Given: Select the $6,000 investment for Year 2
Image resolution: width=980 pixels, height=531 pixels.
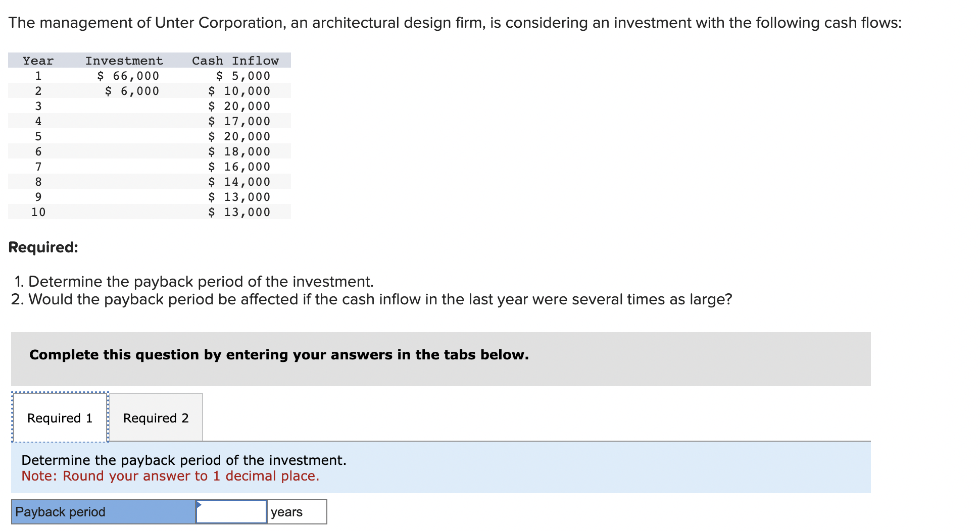Looking at the screenshot, I should click(132, 90).
